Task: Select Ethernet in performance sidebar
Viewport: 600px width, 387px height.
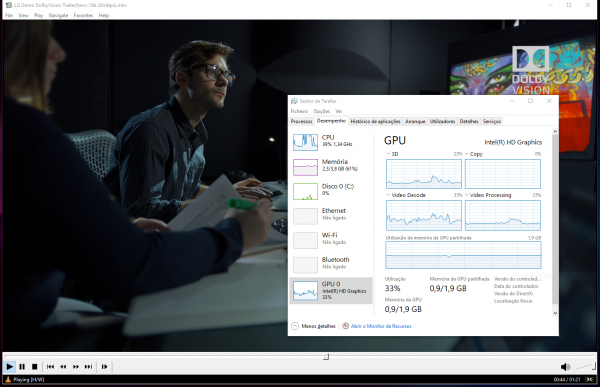Action: 331,216
